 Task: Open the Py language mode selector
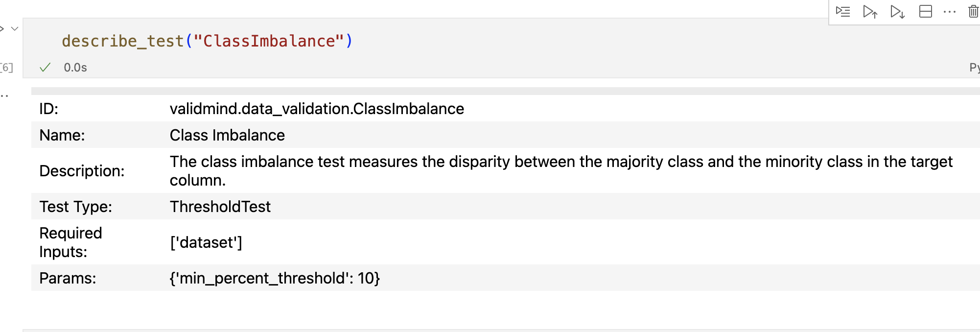click(976, 67)
